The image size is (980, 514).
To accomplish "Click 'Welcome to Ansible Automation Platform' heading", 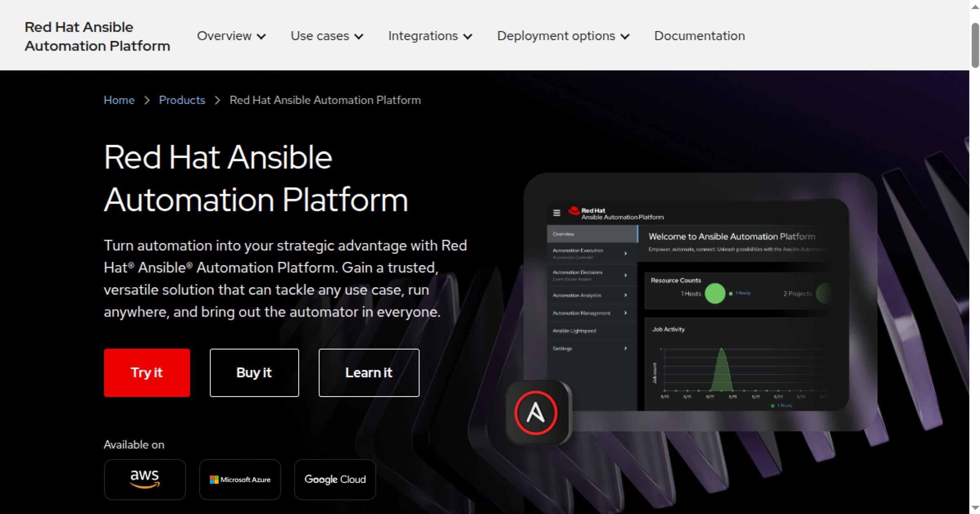I will point(732,237).
